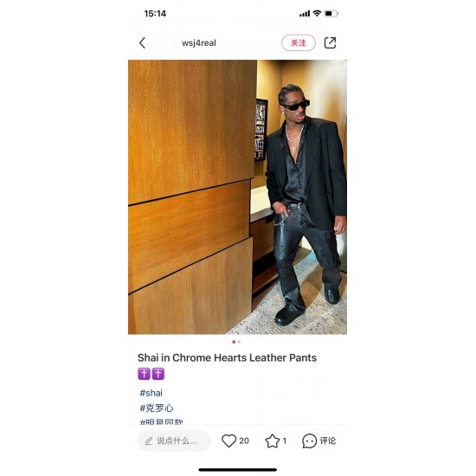This screenshot has width=476, height=476.
Task: Tap the home indicator bar at the bottom
Action: point(238,470)
